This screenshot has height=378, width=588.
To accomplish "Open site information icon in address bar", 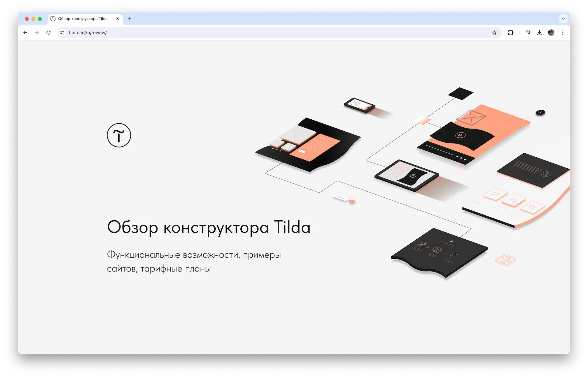I will (62, 32).
